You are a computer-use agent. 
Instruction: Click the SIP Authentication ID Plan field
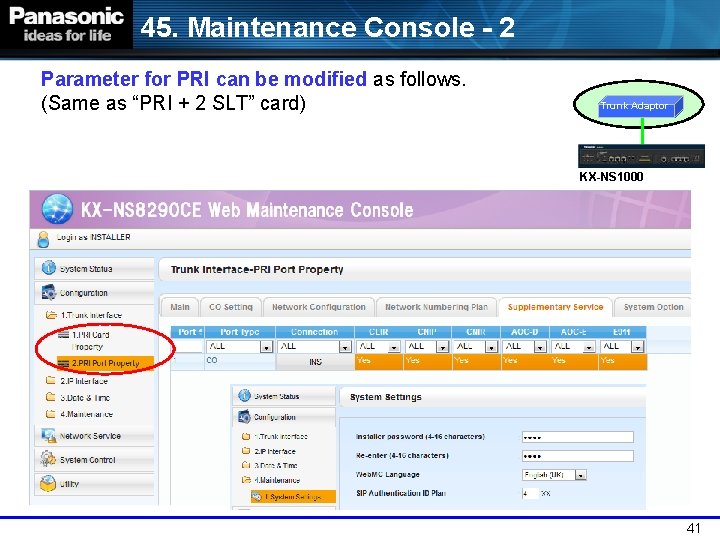pyautogui.click(x=530, y=494)
